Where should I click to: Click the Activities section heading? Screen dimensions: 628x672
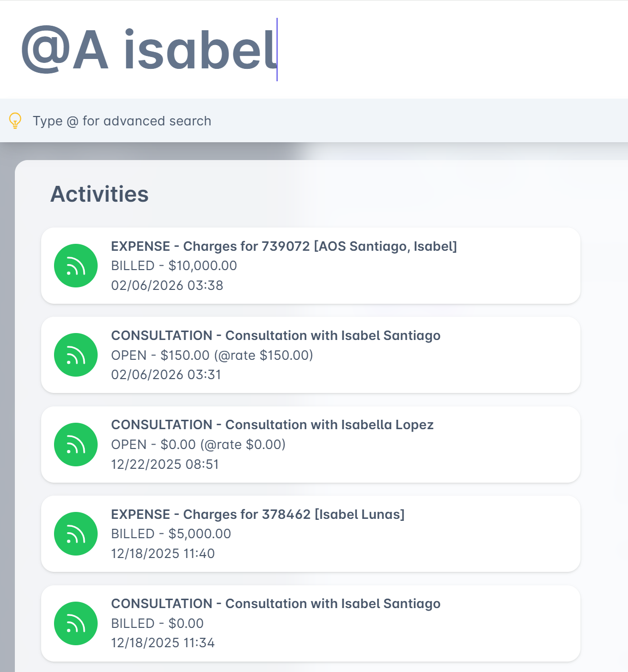tap(100, 194)
